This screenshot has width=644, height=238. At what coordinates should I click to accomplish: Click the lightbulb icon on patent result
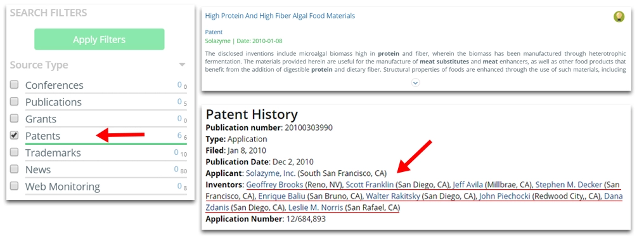click(x=619, y=17)
